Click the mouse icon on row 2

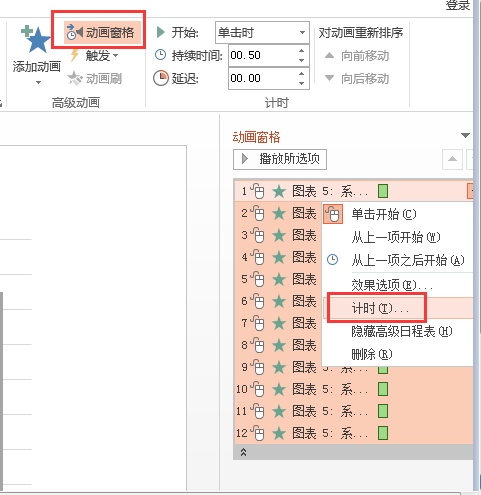pos(257,213)
